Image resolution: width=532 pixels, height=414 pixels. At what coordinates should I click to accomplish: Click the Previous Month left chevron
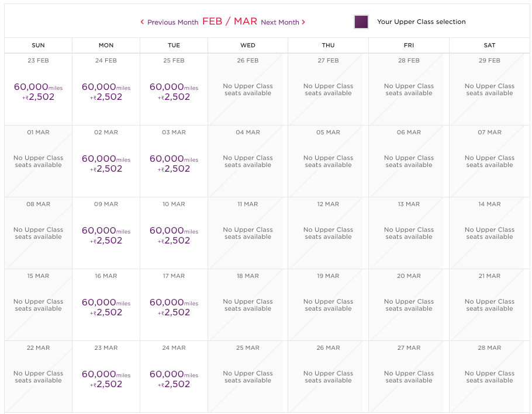[x=142, y=22]
